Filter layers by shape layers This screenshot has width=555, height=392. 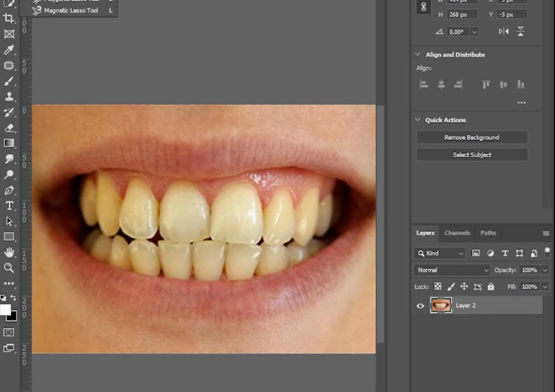519,253
